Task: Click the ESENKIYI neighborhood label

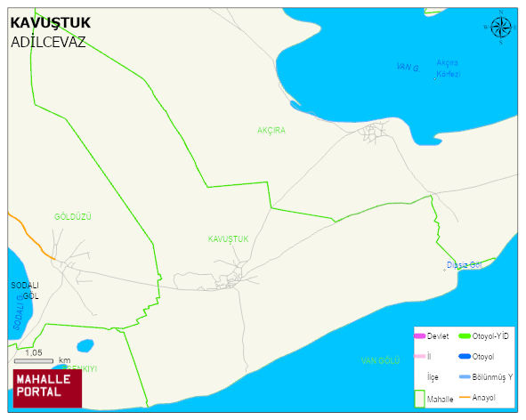Action: (80, 368)
